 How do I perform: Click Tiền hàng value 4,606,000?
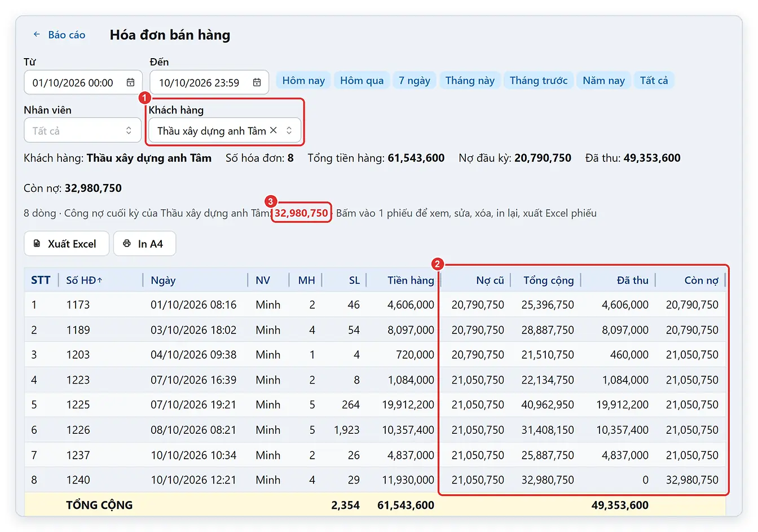click(411, 305)
